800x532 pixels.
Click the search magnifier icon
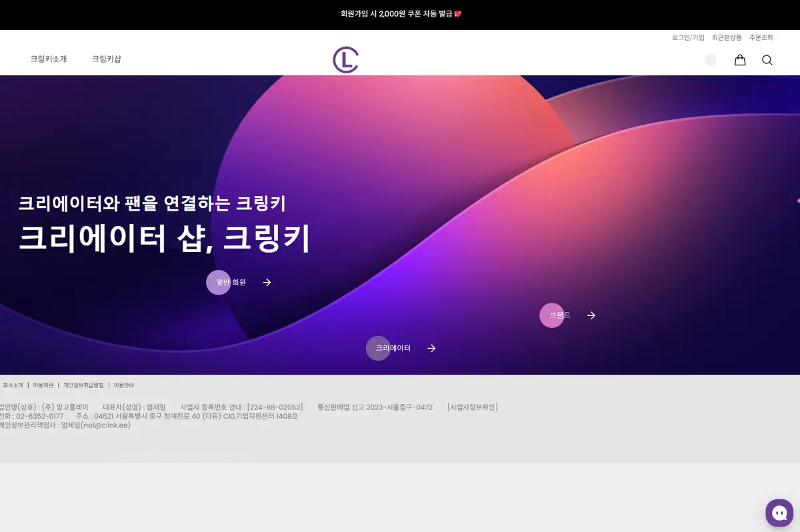click(x=767, y=60)
